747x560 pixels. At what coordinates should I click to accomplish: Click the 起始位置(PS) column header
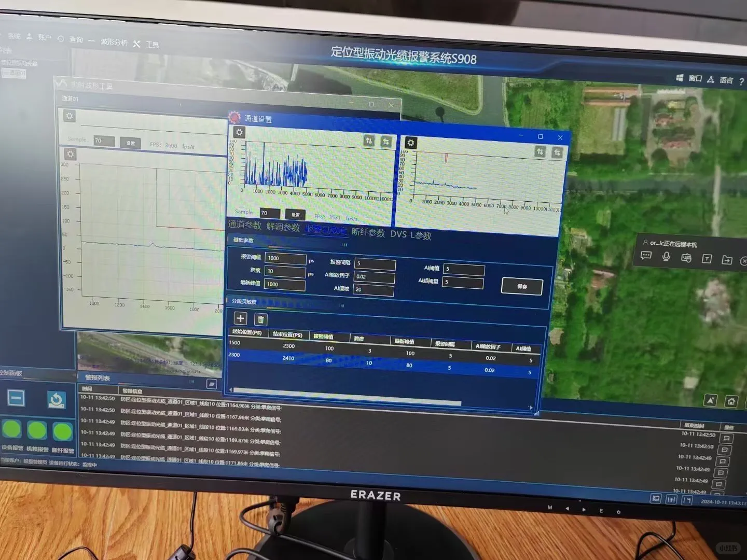point(247,332)
